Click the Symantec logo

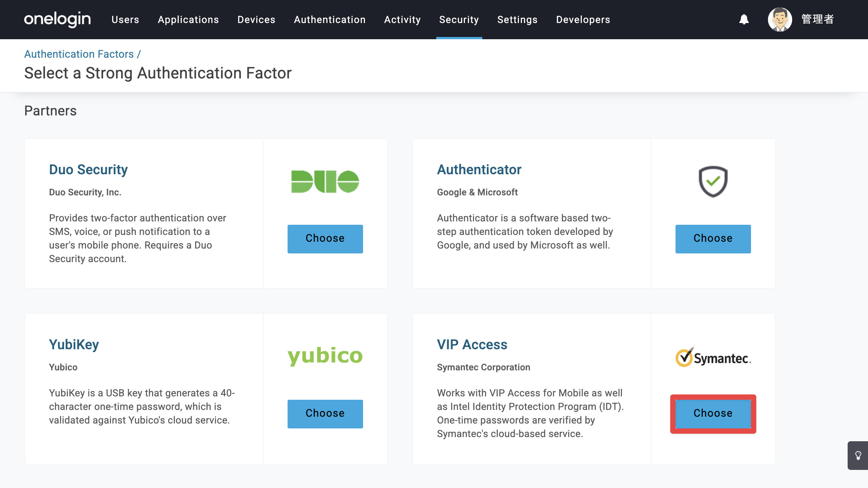(713, 357)
